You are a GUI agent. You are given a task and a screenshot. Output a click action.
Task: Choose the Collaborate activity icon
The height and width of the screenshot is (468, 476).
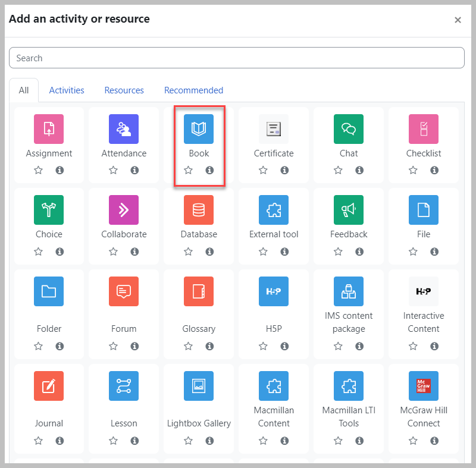[x=124, y=210]
